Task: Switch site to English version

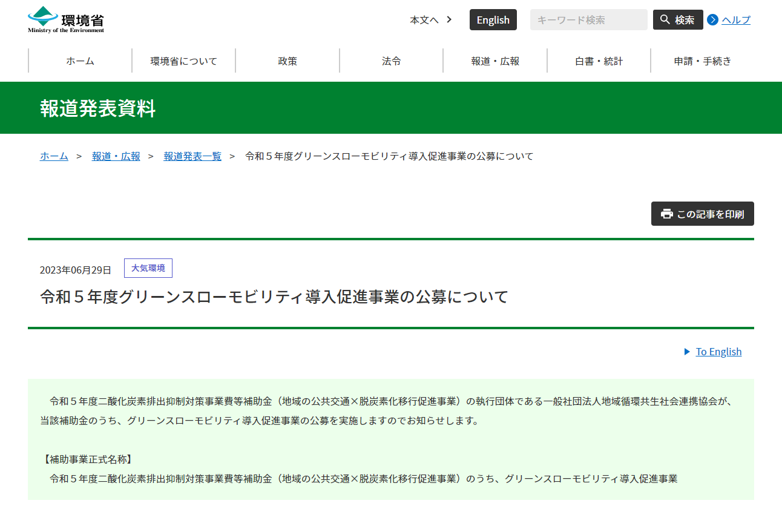Action: pyautogui.click(x=493, y=20)
